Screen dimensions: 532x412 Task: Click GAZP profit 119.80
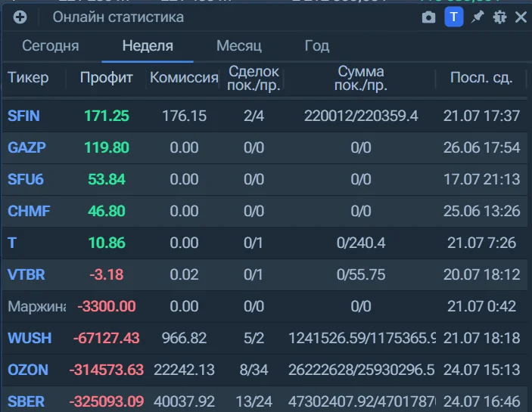pyautogui.click(x=107, y=147)
